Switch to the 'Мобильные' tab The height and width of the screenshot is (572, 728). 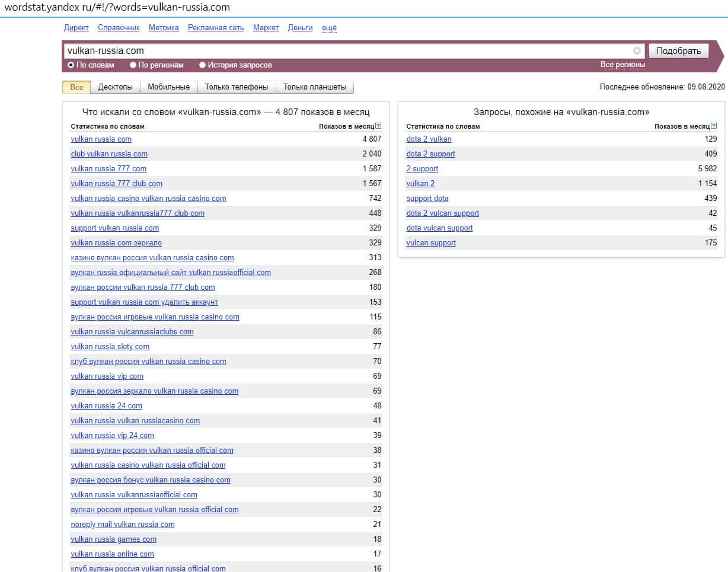click(x=168, y=87)
